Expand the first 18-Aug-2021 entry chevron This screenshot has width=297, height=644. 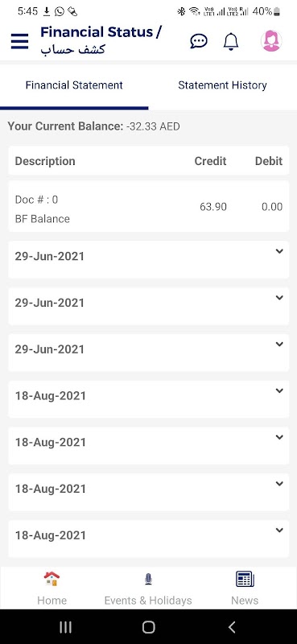[279, 390]
